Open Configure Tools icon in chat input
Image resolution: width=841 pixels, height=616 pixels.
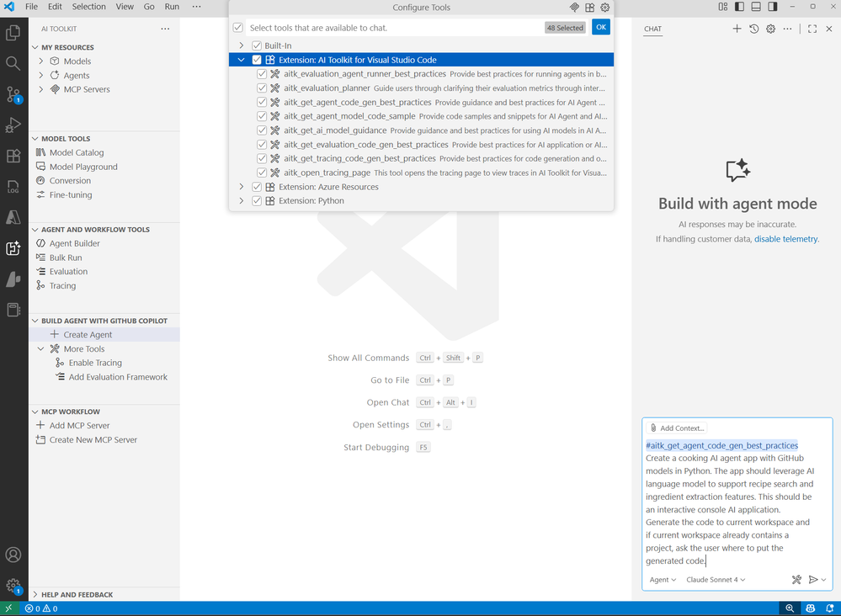pyautogui.click(x=796, y=580)
